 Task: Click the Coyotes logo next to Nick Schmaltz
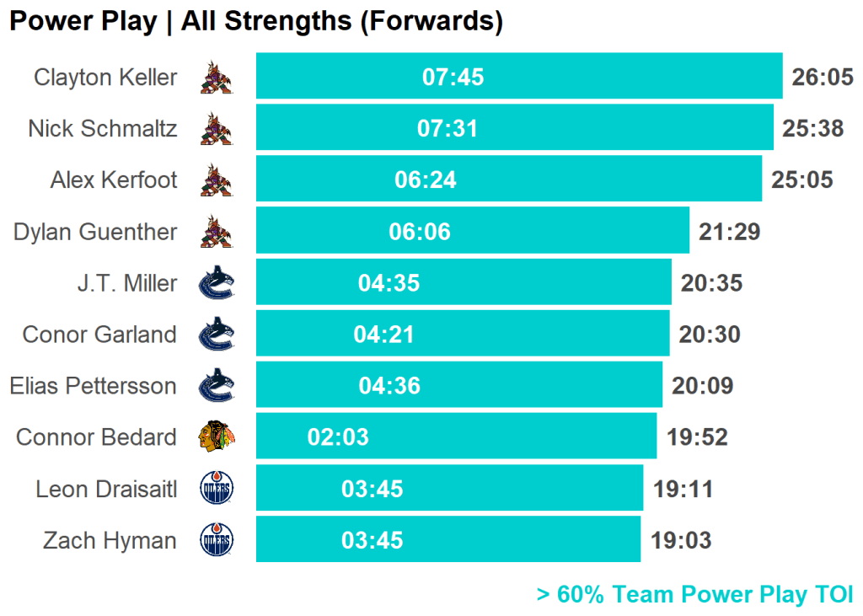pos(217,130)
